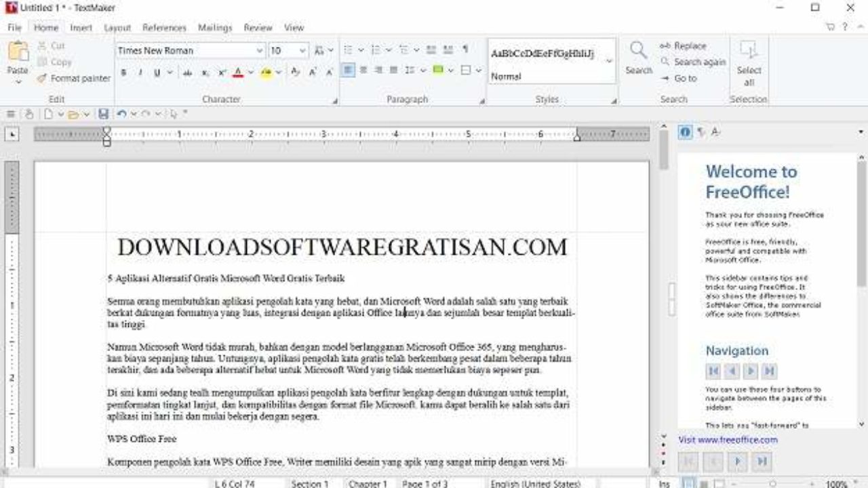Click the Search again button

click(x=692, y=62)
